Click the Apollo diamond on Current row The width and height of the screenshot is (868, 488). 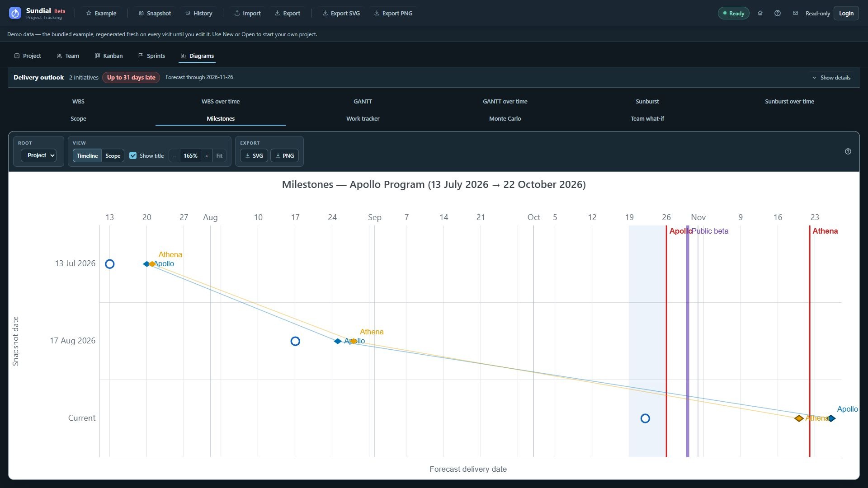click(831, 419)
